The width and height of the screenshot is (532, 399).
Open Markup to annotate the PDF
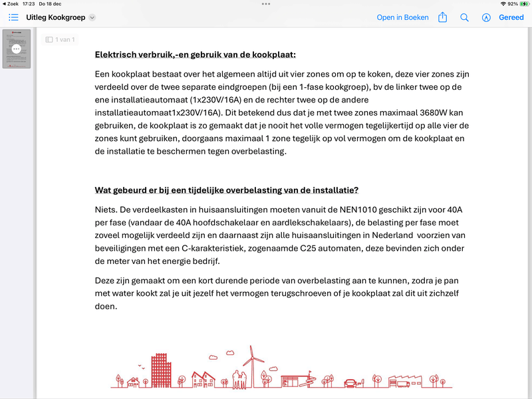tap(486, 18)
